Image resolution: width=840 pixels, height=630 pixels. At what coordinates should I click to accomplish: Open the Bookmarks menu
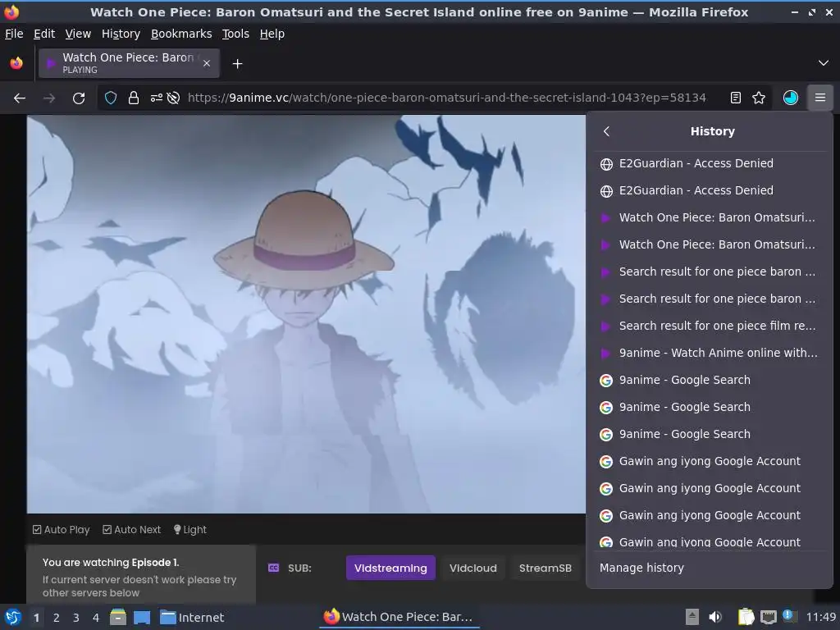(x=181, y=34)
